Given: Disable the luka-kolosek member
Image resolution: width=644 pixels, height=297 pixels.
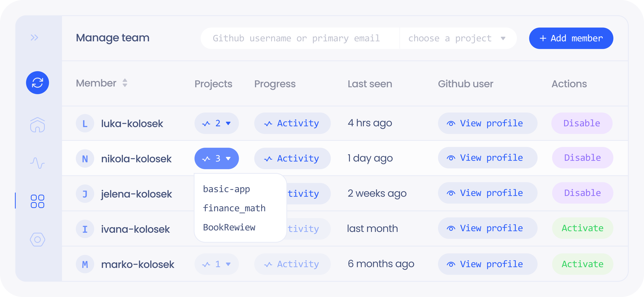Looking at the screenshot, I should 582,123.
